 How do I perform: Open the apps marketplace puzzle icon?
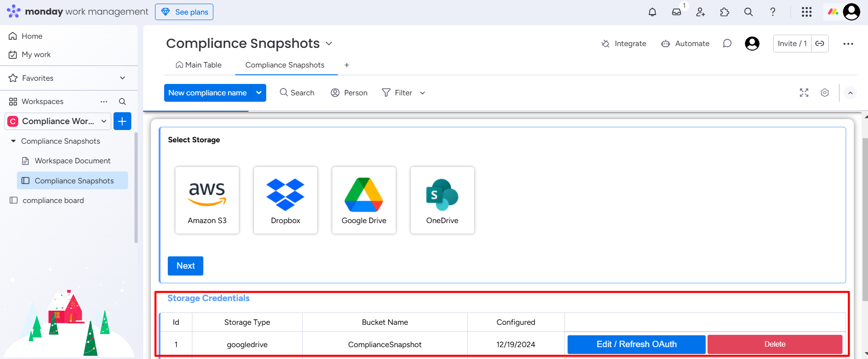coord(724,12)
